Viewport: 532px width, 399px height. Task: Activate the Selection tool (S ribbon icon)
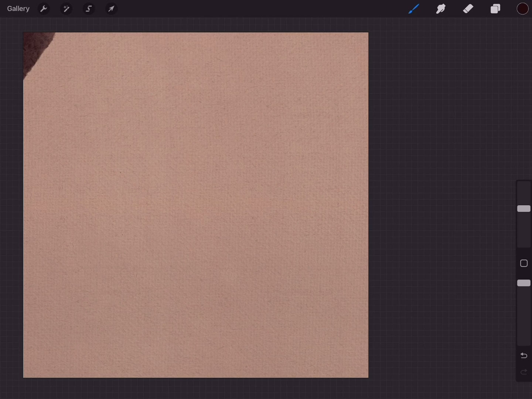[x=89, y=8]
